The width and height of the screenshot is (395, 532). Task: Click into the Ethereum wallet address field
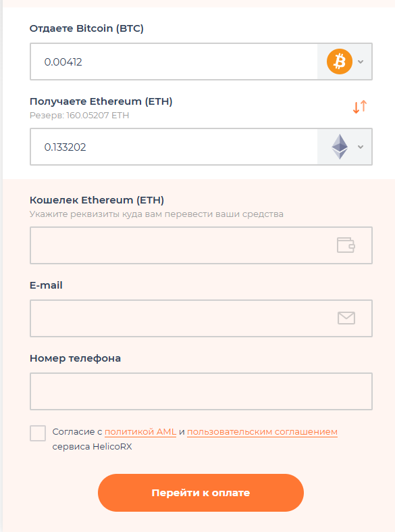(x=201, y=245)
